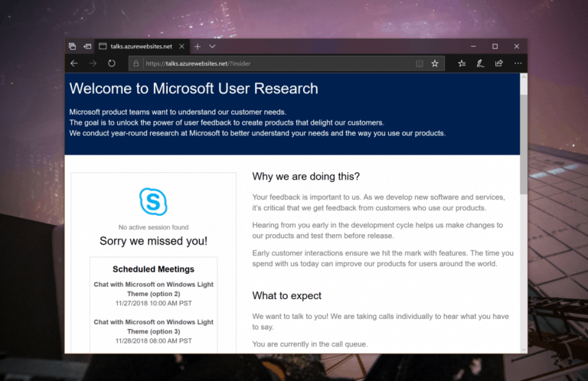Viewport: 588px width, 381px height.
Task: Click 'Early customer interactions' paragraph
Action: (x=383, y=258)
